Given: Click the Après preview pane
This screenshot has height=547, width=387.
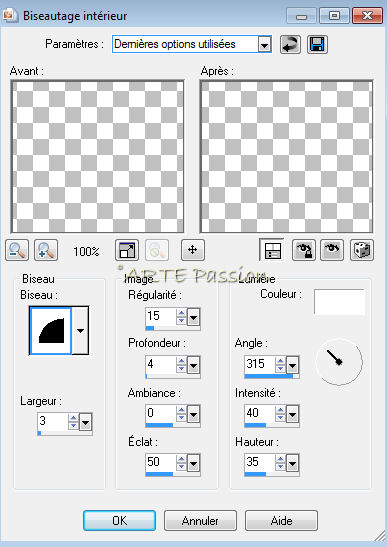Looking at the screenshot, I should click(x=286, y=156).
